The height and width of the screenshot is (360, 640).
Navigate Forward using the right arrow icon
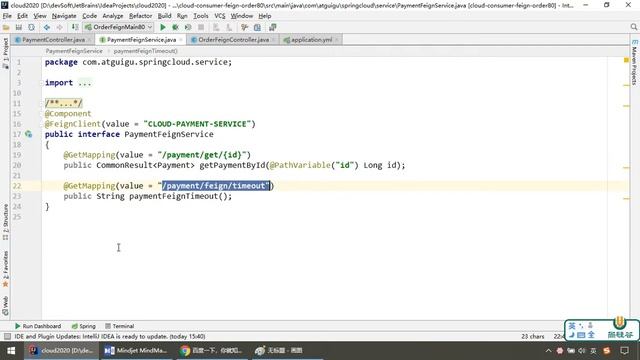pos(60,27)
